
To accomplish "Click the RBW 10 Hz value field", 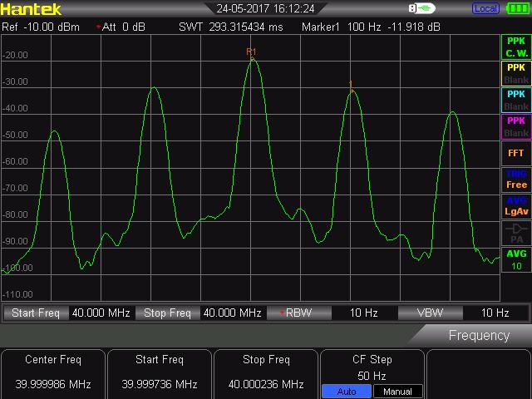I will (x=362, y=313).
